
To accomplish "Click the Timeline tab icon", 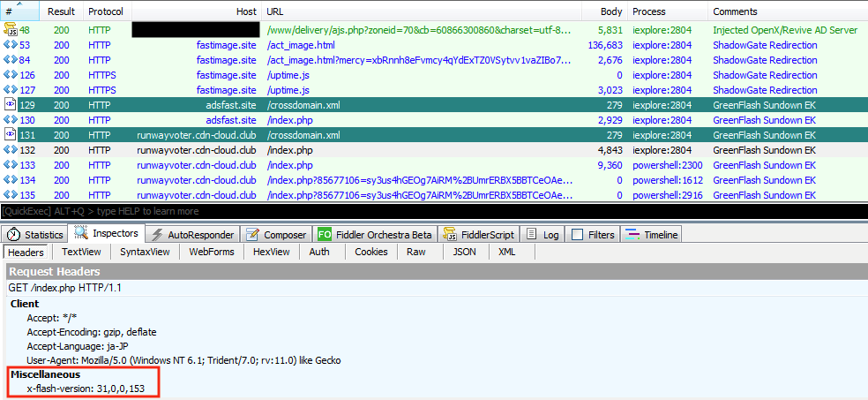I will 632,235.
